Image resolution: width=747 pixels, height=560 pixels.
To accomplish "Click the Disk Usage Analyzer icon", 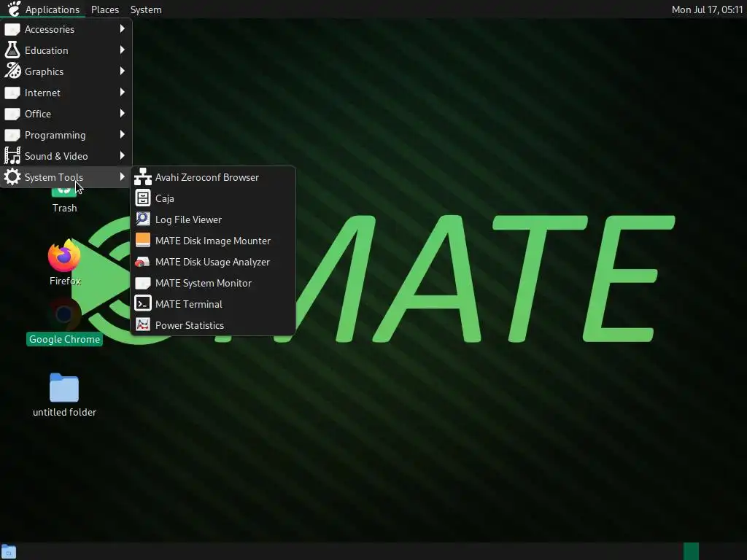I will (x=142, y=262).
